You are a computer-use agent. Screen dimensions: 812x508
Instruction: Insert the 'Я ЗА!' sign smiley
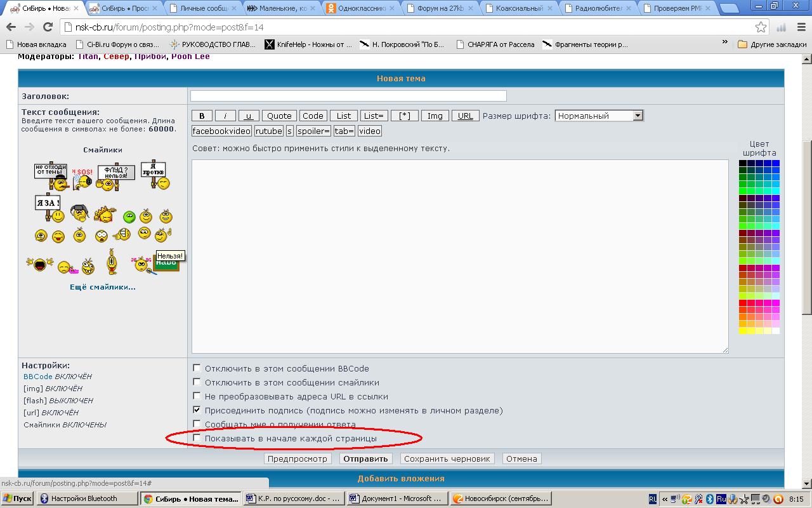tap(48, 208)
